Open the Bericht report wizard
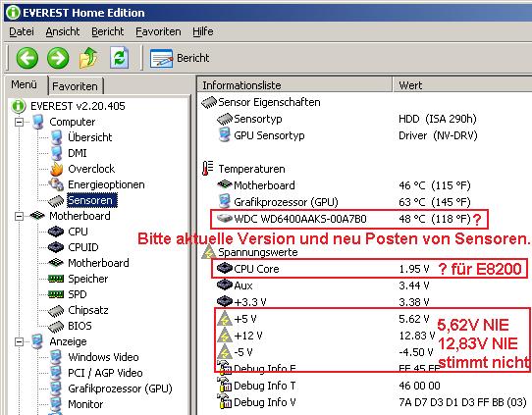Image resolution: width=532 pixels, height=415 pixels. (180, 58)
